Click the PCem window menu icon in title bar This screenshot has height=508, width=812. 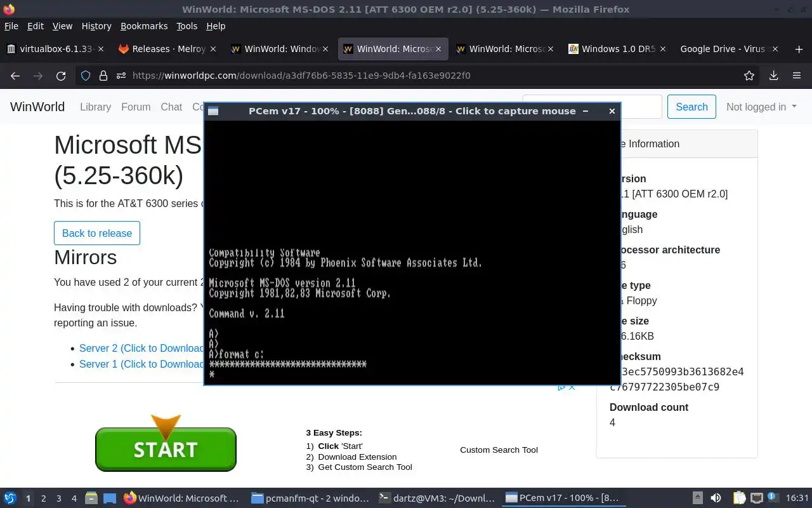pyautogui.click(x=213, y=111)
